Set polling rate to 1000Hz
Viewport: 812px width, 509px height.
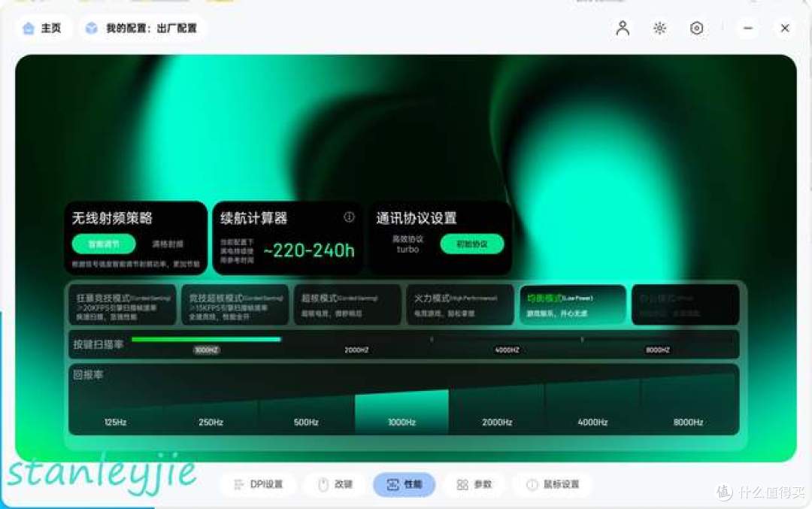point(401,414)
